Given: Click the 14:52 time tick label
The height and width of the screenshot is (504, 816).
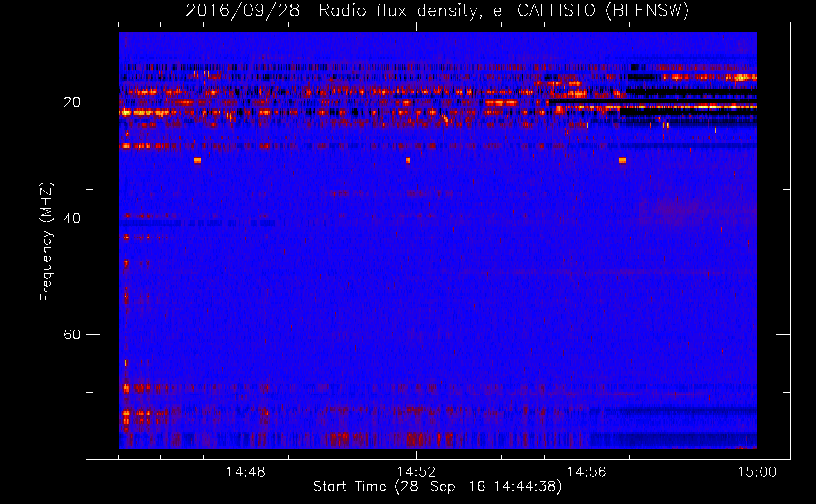Looking at the screenshot, I should (416, 472).
